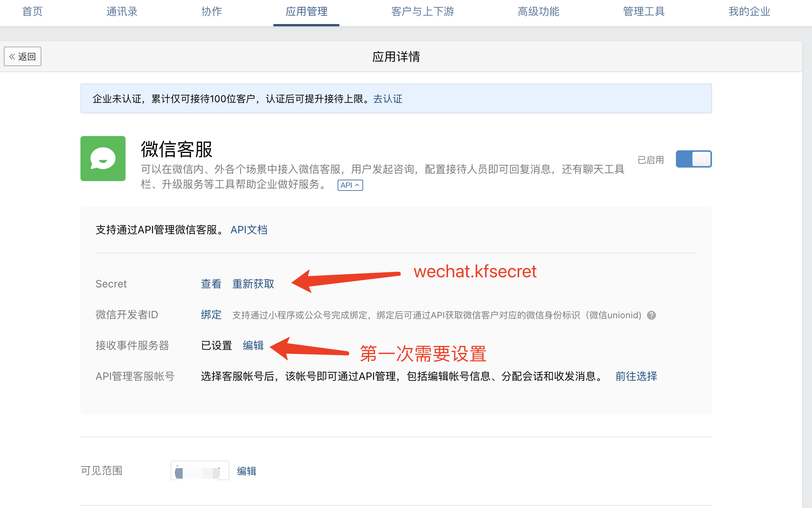Click the blurred 可见范围 member tag
The height and width of the screenshot is (508, 812).
click(x=200, y=471)
